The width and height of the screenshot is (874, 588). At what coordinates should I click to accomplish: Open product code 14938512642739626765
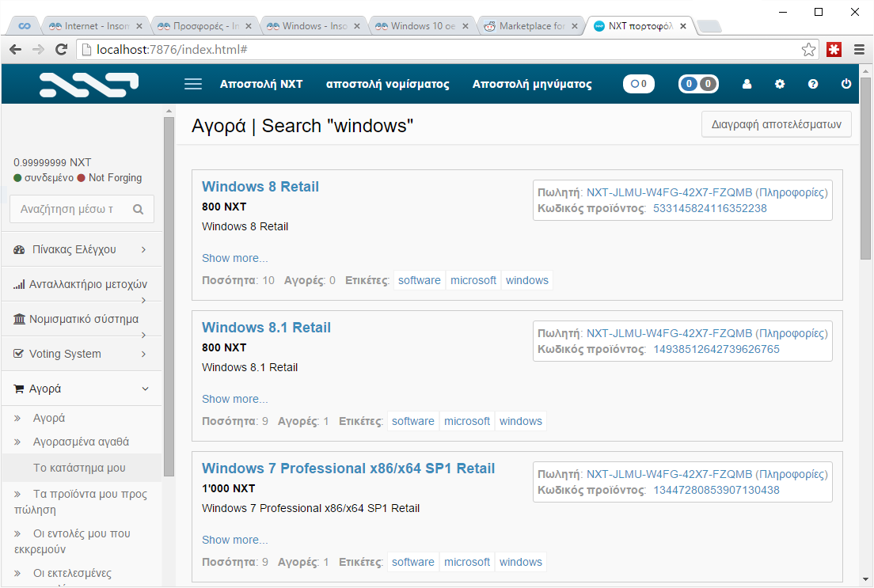[x=716, y=350]
